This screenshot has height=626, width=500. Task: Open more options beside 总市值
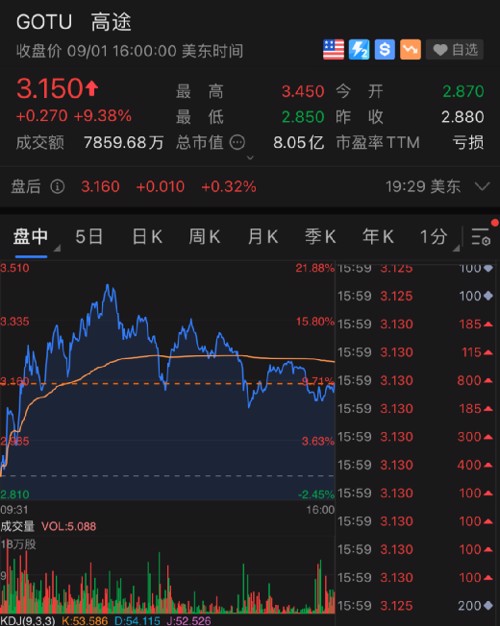coord(237,143)
